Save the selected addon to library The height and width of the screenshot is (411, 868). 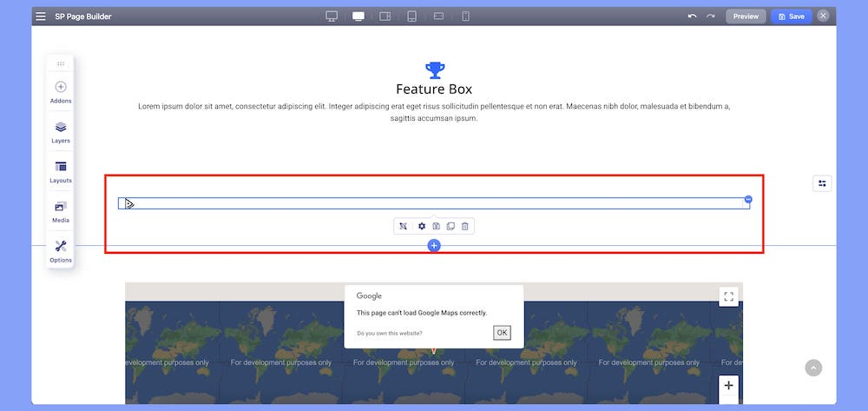coord(436,226)
